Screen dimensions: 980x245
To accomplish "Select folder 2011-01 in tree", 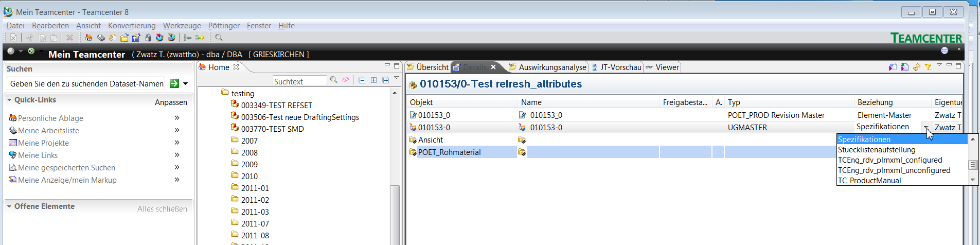I will click(255, 188).
